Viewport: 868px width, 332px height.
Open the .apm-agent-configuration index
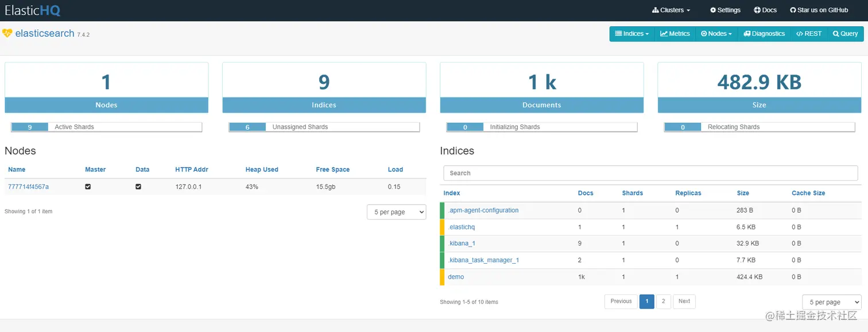[x=483, y=210]
